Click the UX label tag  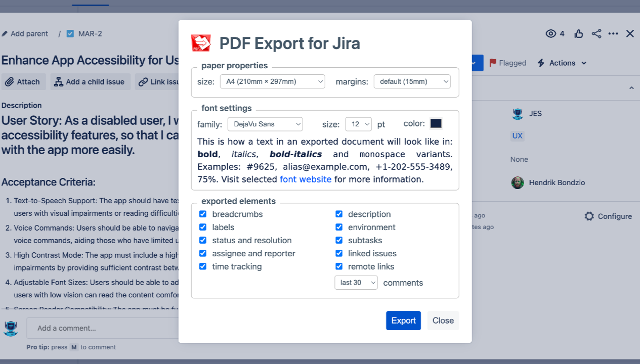point(517,136)
